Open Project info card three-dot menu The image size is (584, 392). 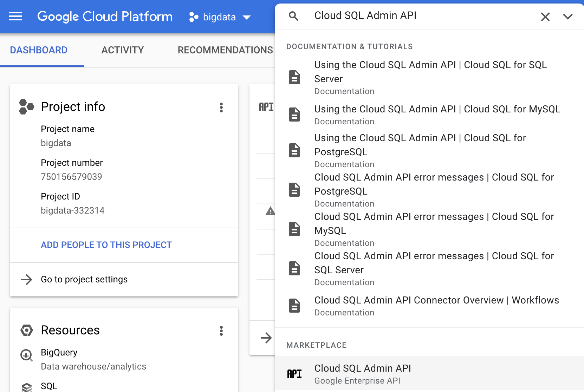[x=221, y=107]
